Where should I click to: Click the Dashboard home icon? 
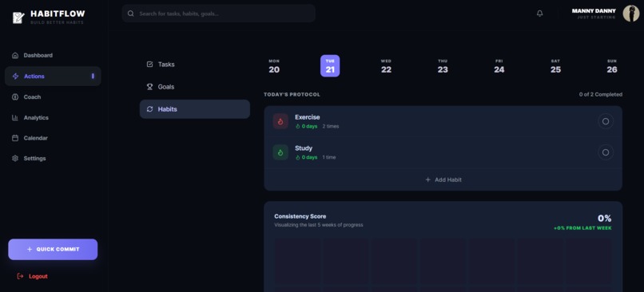click(x=15, y=55)
